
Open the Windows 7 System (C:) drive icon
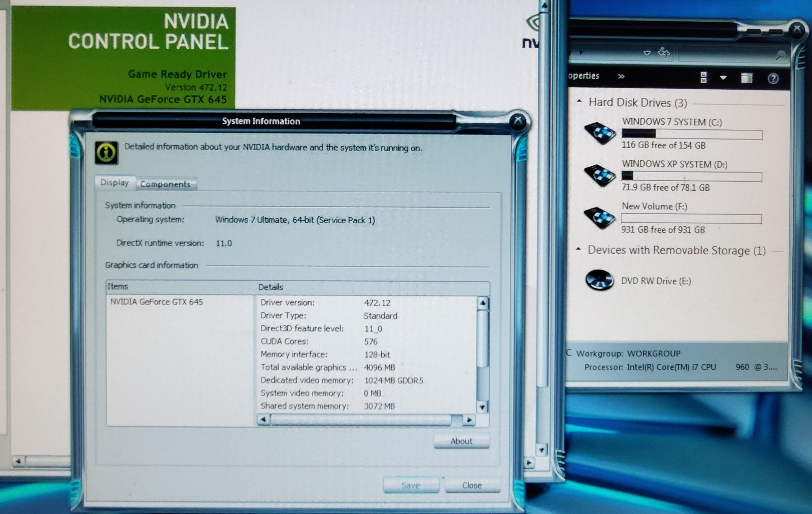[600, 133]
